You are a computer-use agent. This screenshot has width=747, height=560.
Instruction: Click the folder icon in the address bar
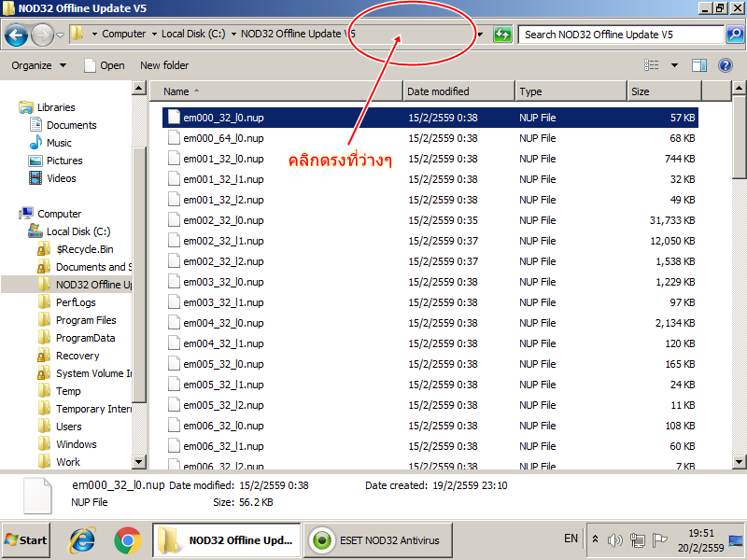(78, 34)
